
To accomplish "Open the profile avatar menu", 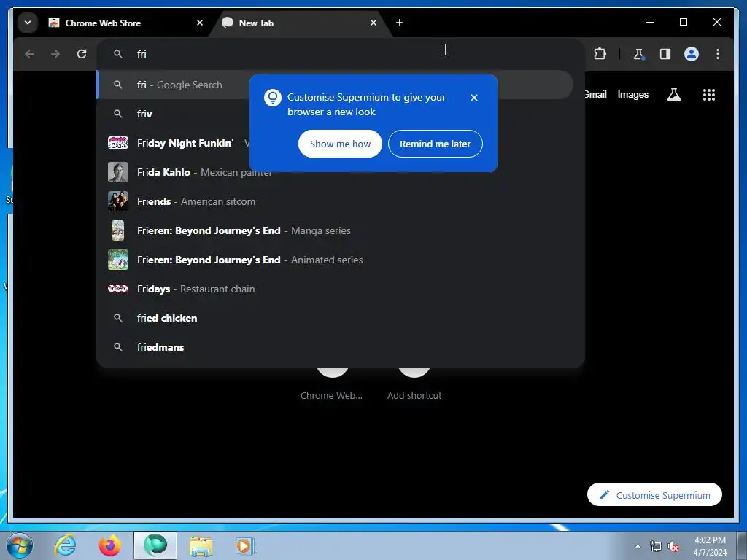I will coord(692,54).
